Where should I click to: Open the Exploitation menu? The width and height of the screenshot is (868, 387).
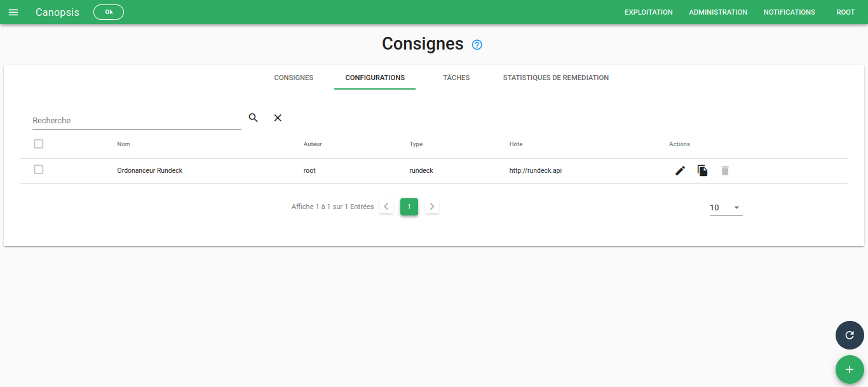pyautogui.click(x=649, y=12)
